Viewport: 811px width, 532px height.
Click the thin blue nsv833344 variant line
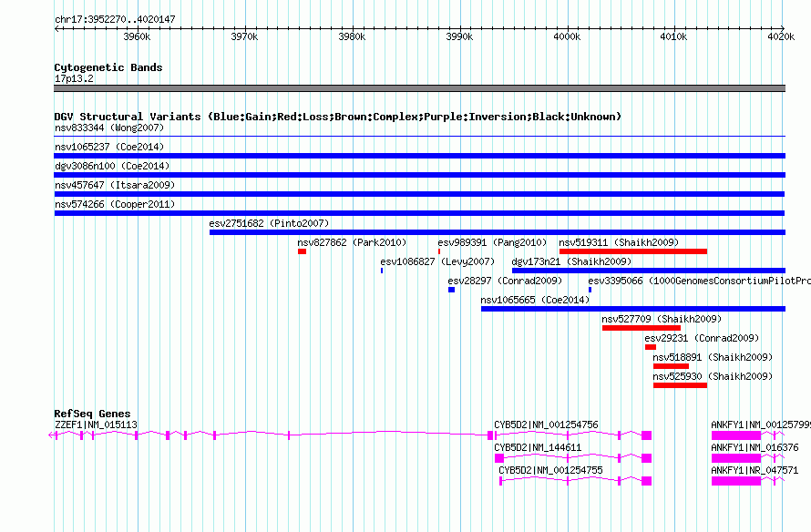tap(419, 137)
